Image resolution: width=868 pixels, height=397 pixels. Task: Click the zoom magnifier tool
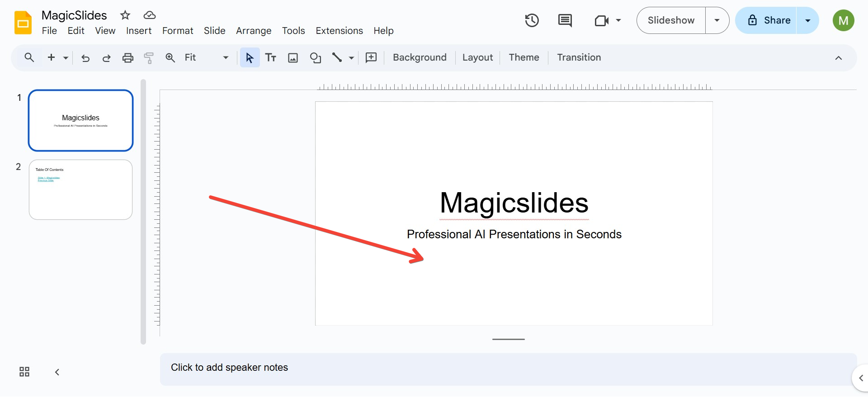(x=170, y=57)
